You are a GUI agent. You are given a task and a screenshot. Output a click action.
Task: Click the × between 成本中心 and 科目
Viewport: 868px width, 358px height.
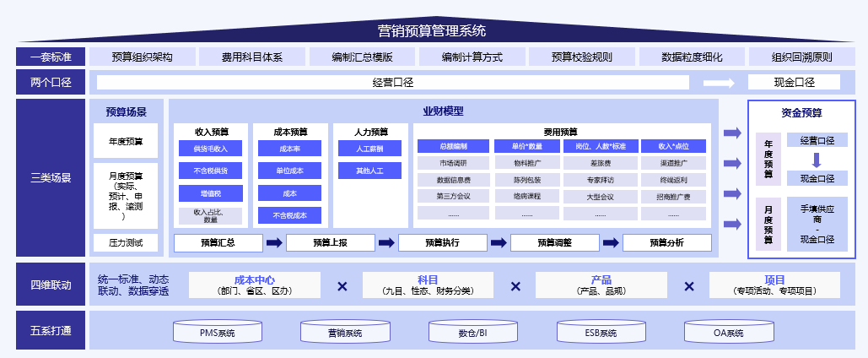point(342,286)
